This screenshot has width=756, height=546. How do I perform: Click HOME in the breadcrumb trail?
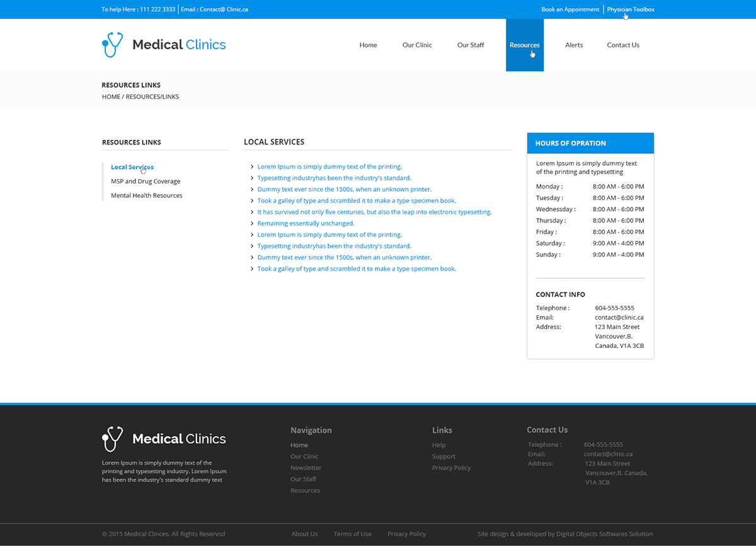(x=111, y=96)
